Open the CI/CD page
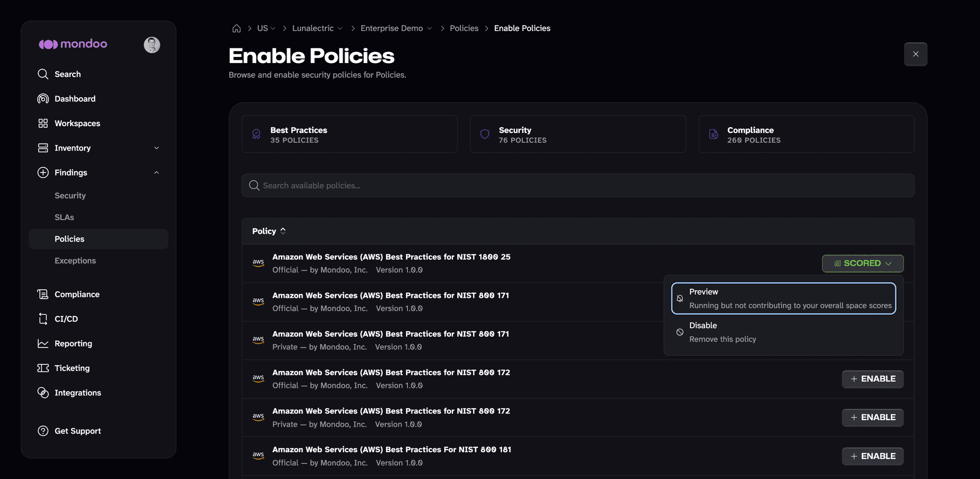This screenshot has width=980, height=479. [66, 319]
